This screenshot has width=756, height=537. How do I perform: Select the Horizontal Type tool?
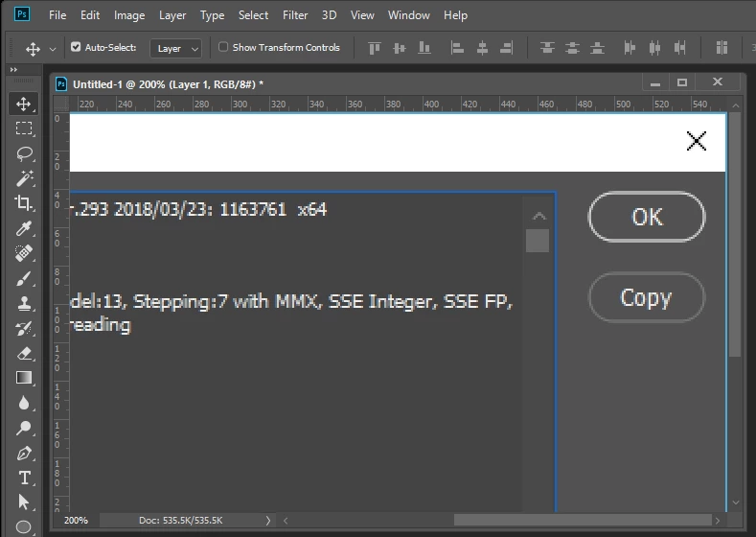tap(24, 478)
